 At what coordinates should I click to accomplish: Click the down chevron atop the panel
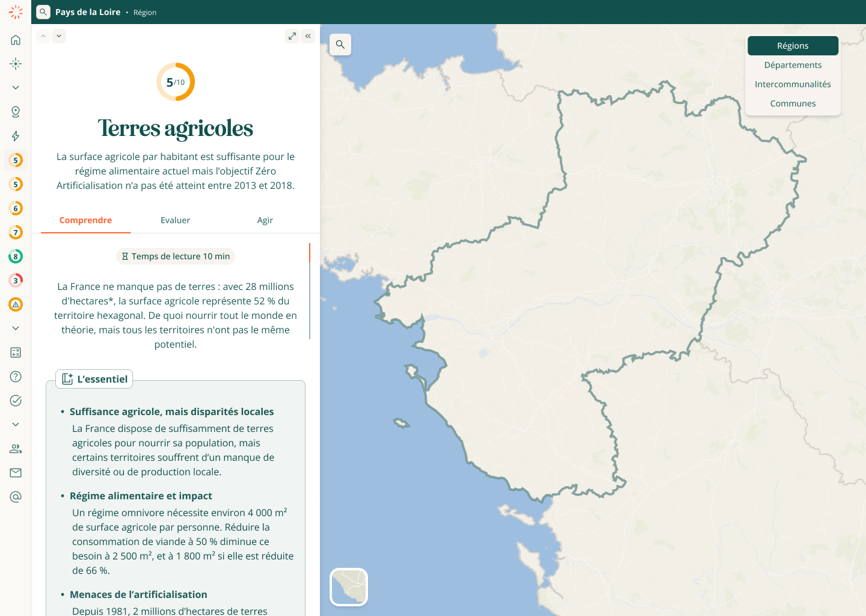(x=59, y=36)
